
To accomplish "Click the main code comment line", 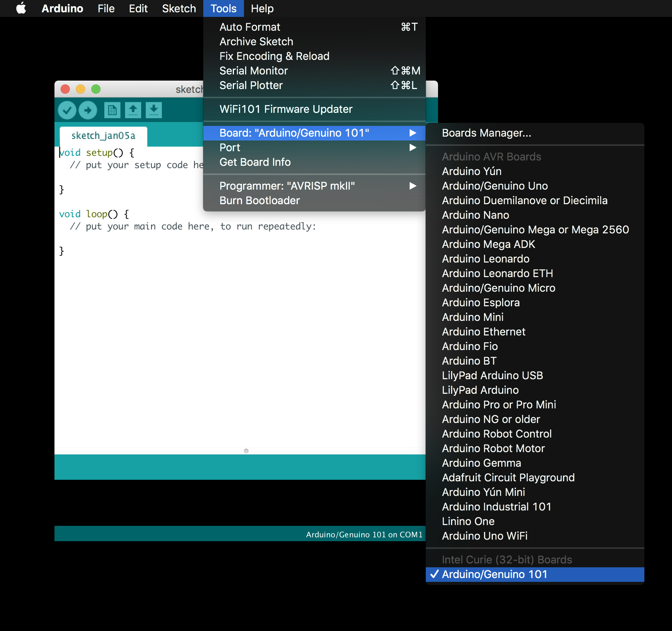I will coord(193,226).
